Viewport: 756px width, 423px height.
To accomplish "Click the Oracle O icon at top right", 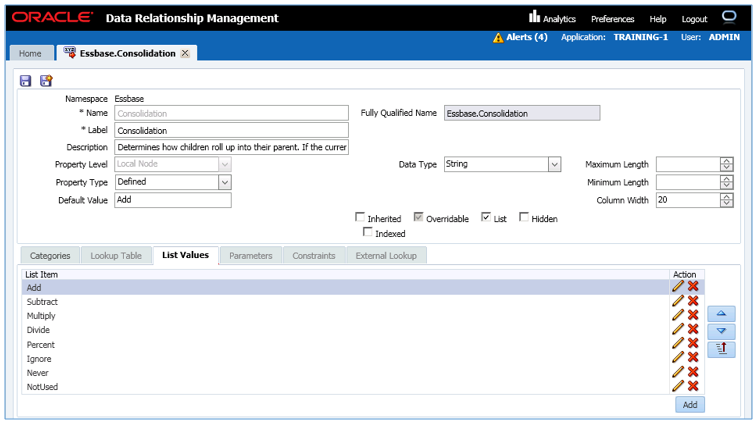I will [x=729, y=17].
